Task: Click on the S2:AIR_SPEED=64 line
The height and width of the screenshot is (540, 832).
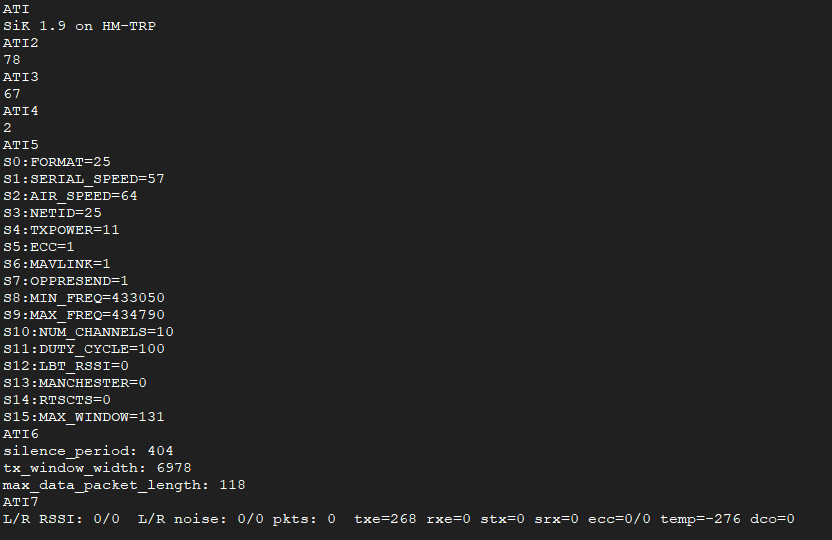Action: pyautogui.click(x=70, y=196)
